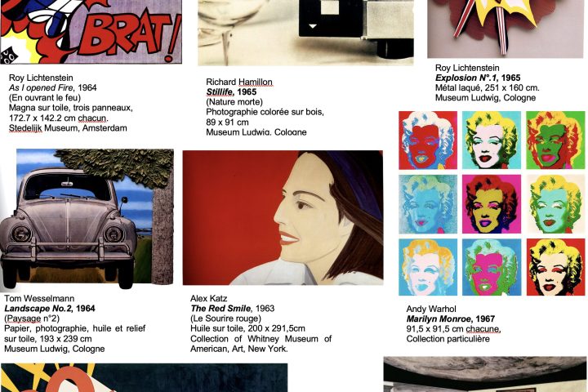Click The Red Smile woman portrait
588x392 pixels.
pos(283,217)
